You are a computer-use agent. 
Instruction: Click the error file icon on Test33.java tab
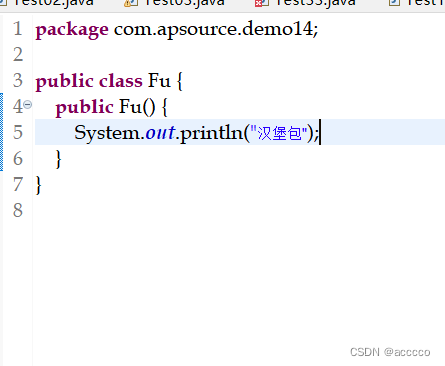262,3
